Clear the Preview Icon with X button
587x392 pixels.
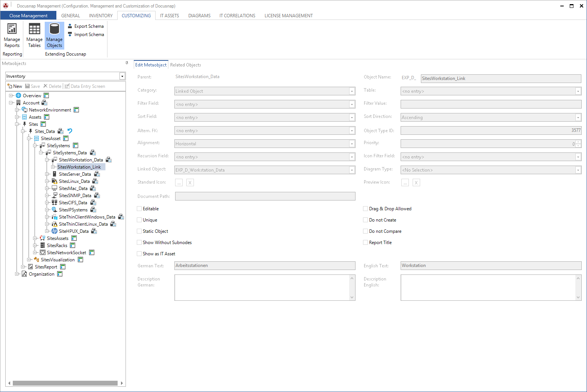pos(416,182)
